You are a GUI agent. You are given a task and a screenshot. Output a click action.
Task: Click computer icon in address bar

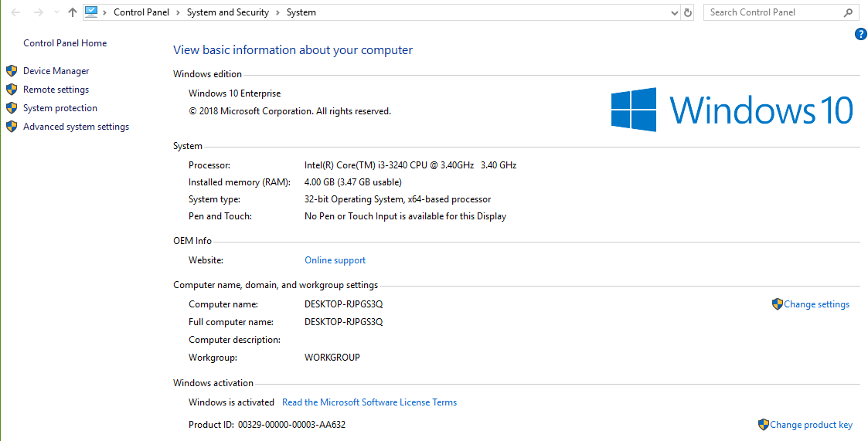[91, 12]
